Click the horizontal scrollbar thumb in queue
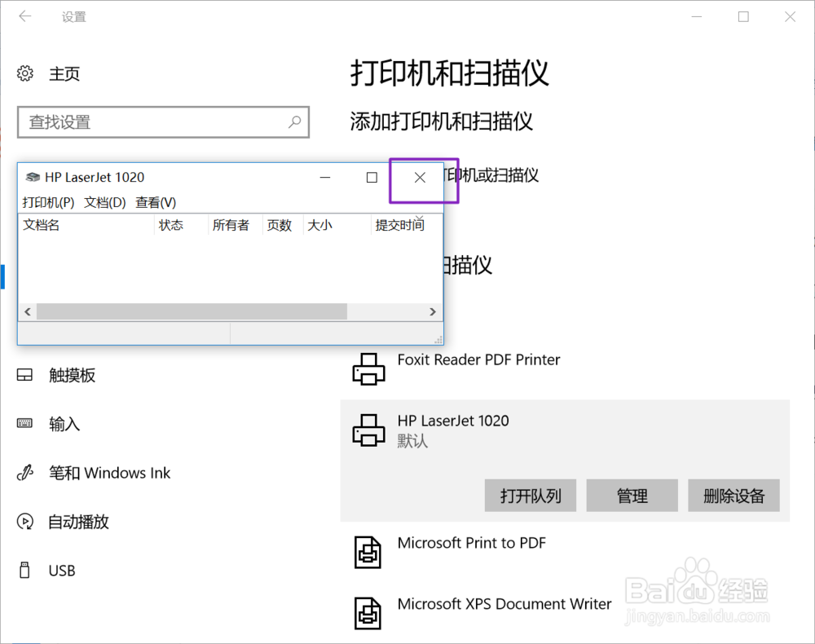This screenshot has width=815, height=644. click(192, 312)
